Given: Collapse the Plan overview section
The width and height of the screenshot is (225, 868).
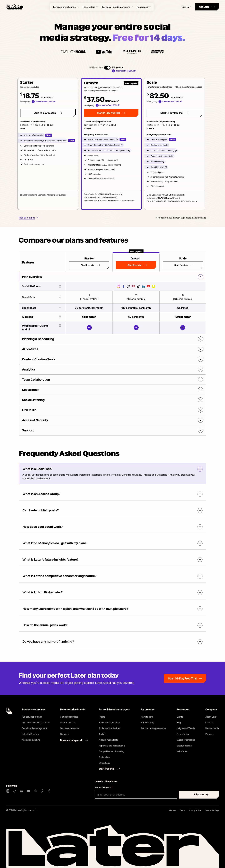Looking at the screenshot, I should (200, 277).
